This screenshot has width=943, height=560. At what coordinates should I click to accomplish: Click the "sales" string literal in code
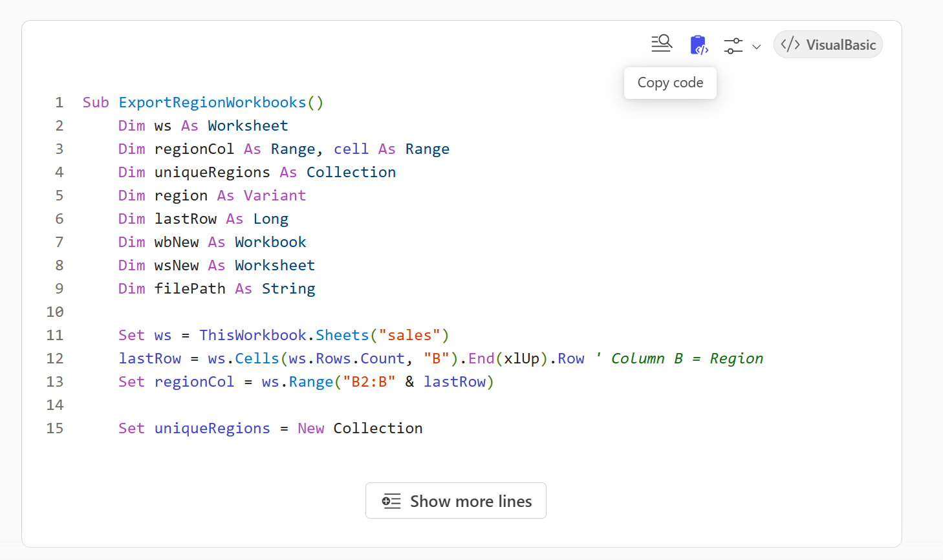pos(409,336)
